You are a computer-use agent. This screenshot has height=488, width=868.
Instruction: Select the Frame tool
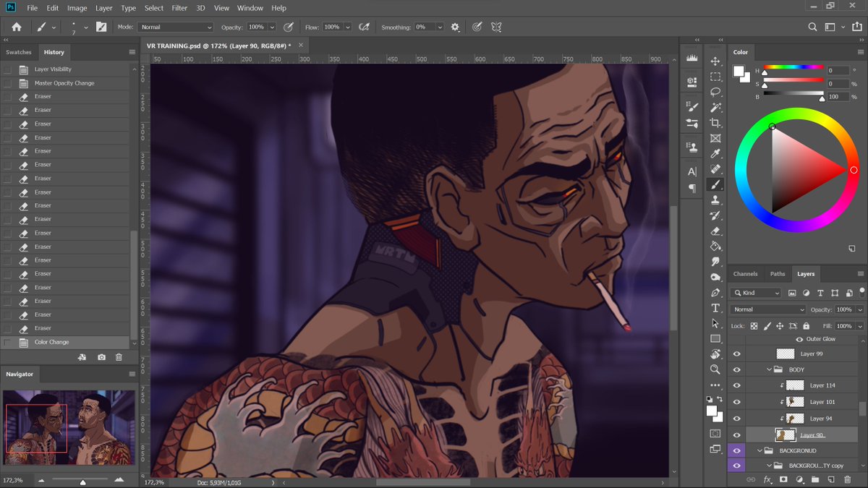coord(715,138)
